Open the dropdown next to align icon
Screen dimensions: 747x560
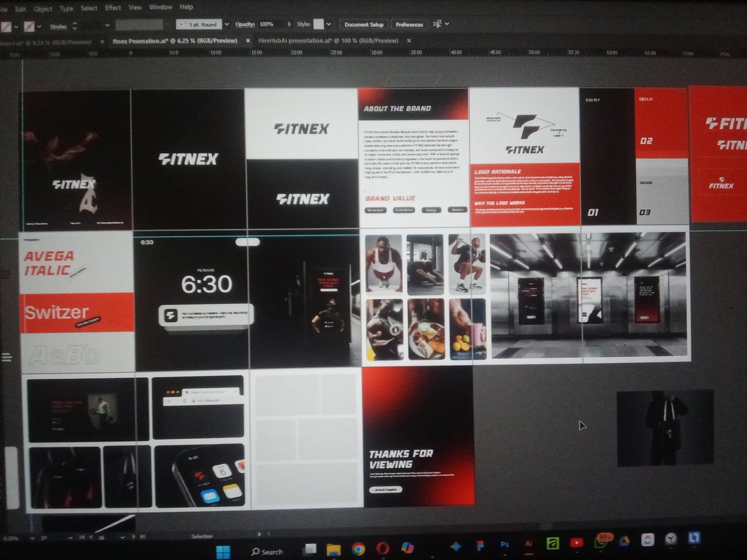pos(447,24)
